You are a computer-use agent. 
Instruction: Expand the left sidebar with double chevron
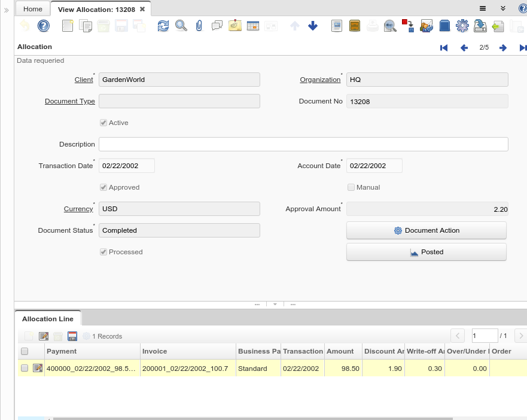click(x=7, y=10)
